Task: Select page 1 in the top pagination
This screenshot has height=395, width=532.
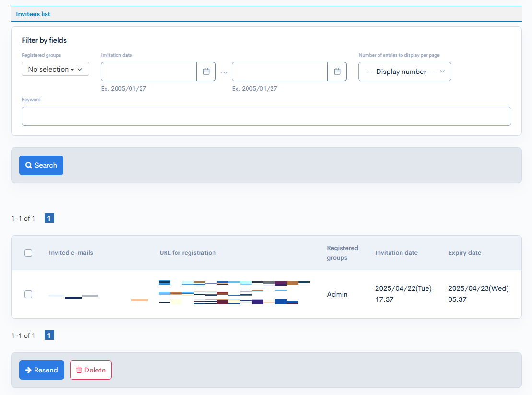Action: pyautogui.click(x=49, y=218)
